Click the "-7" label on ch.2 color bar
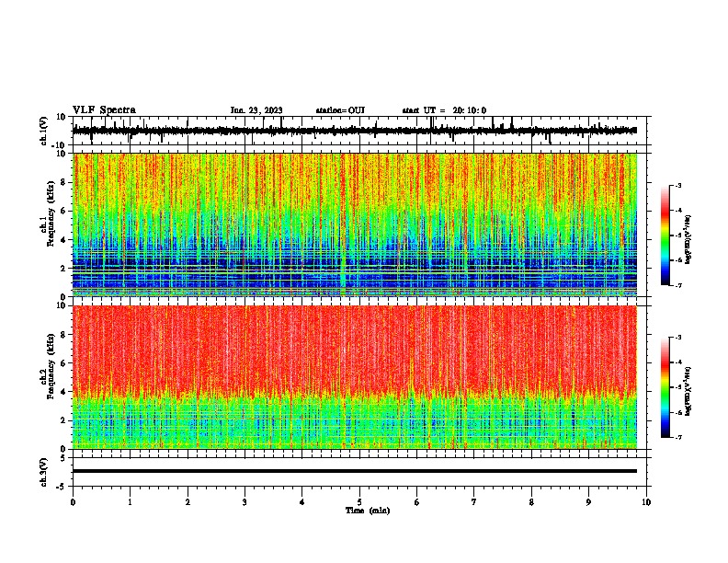The image size is (728, 563). point(678,437)
